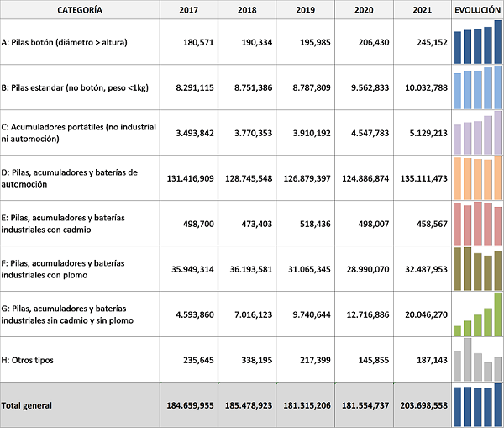Screen dimensions: 504x428
Task: Click the Total general evolution chart
Action: (x=477, y=404)
